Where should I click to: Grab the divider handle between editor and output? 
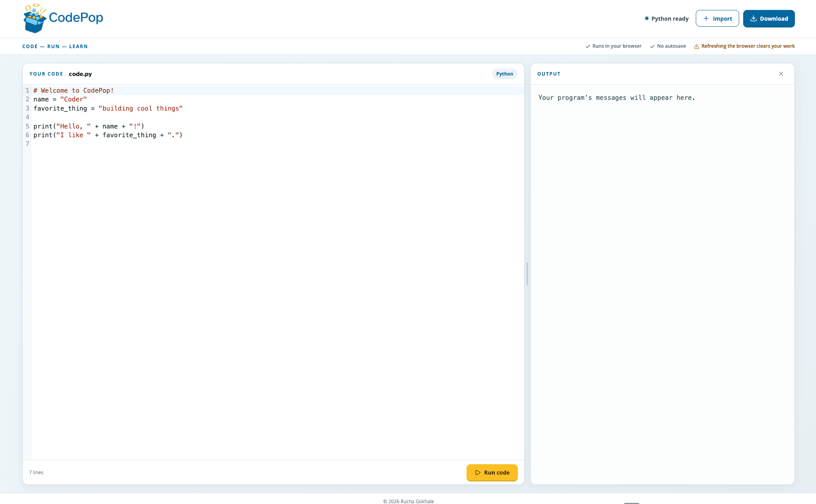(x=527, y=274)
